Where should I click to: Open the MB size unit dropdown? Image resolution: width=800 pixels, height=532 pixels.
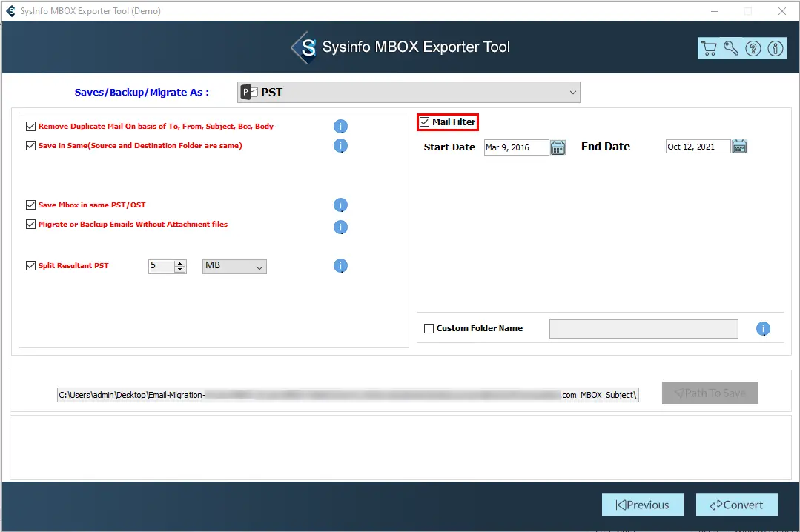pos(234,266)
